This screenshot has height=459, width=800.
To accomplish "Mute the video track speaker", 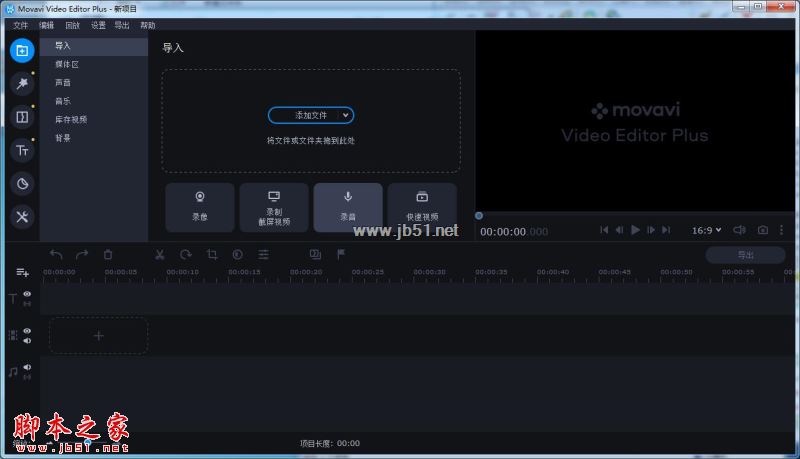I will pyautogui.click(x=27, y=341).
